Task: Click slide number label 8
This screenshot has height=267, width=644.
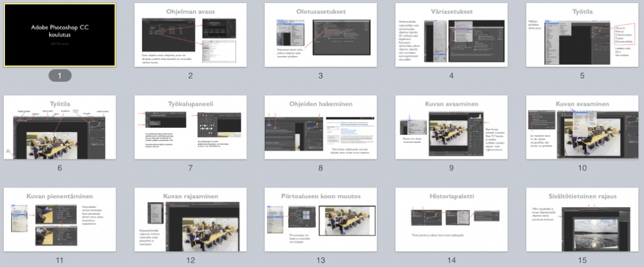Action: point(321,168)
